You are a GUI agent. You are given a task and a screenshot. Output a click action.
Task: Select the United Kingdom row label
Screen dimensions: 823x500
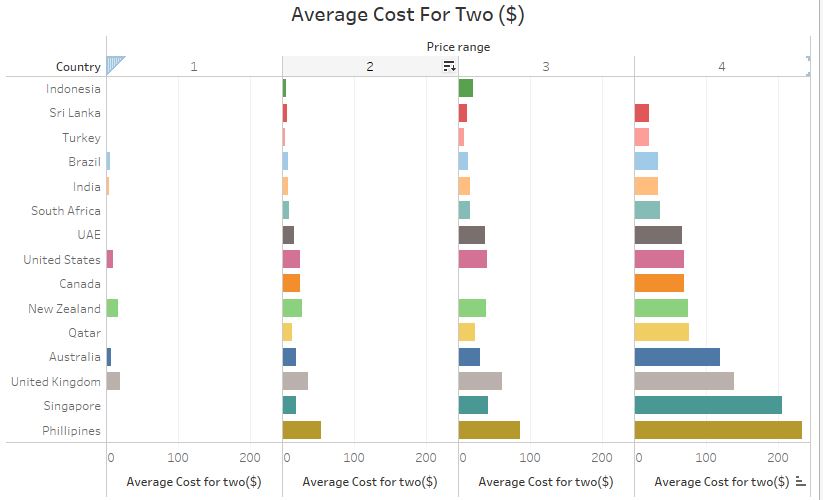pos(56,381)
